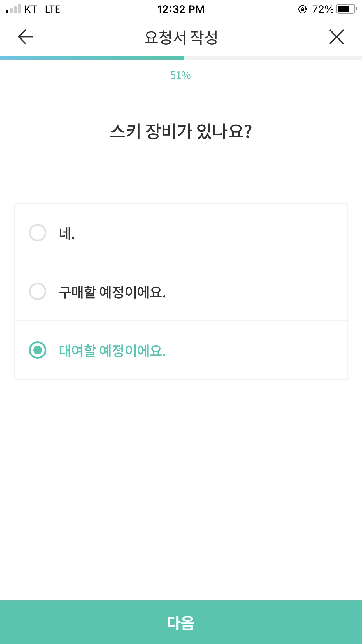Tap the teal progress bar
362x644 pixels.
click(x=92, y=58)
